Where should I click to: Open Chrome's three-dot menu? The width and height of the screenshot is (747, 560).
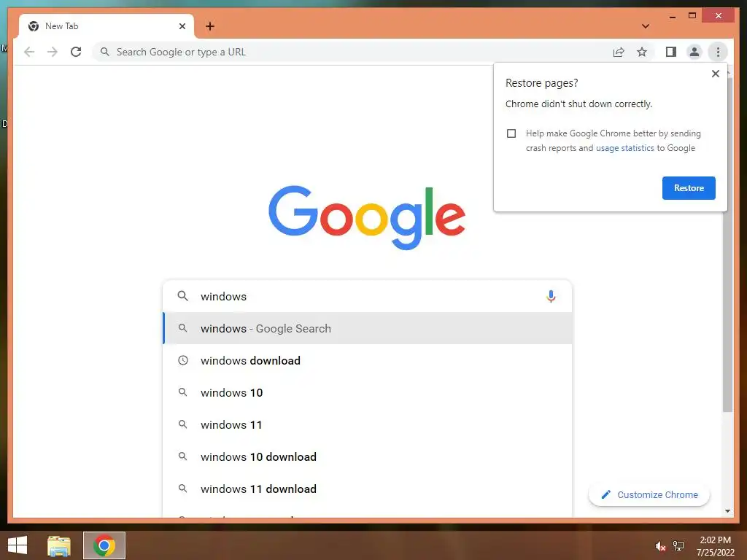(718, 52)
